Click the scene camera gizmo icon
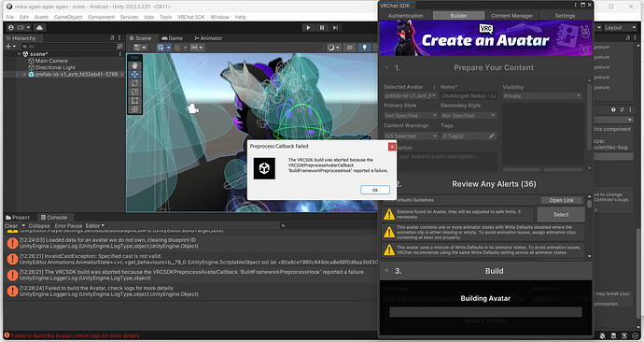The width and height of the screenshot is (644, 342). (192, 108)
